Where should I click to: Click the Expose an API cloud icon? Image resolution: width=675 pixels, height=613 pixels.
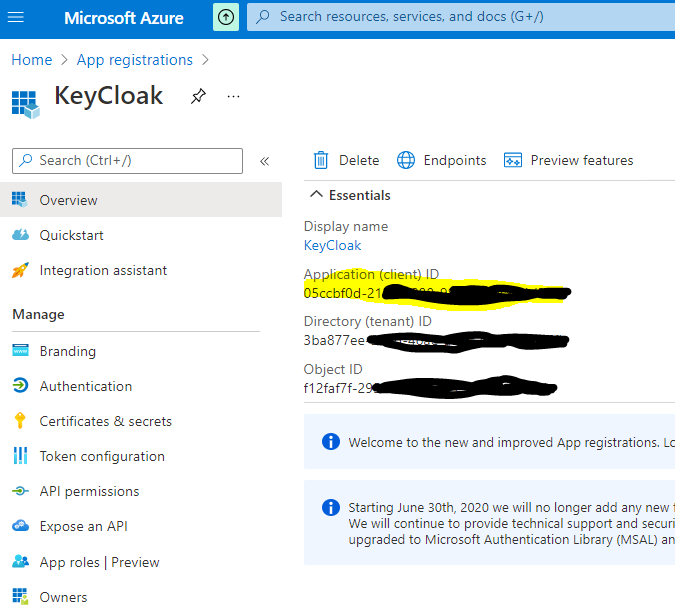coord(20,526)
